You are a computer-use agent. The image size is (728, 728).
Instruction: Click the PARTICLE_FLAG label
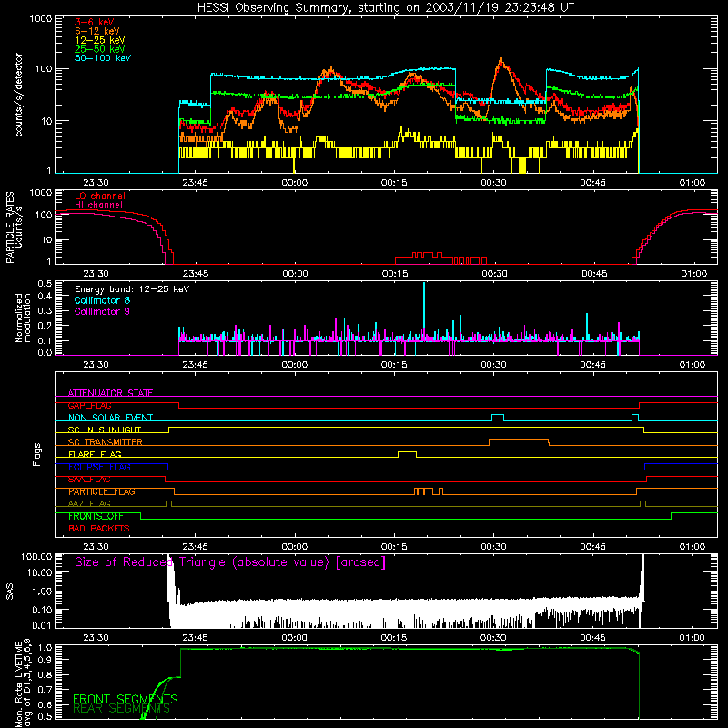[x=102, y=491]
